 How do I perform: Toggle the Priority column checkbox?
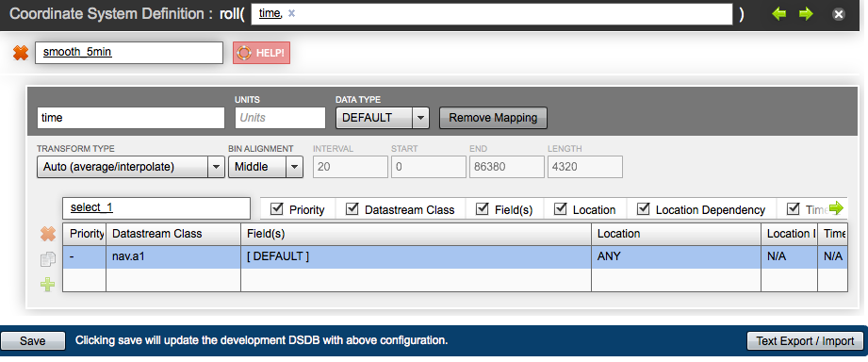click(x=276, y=208)
